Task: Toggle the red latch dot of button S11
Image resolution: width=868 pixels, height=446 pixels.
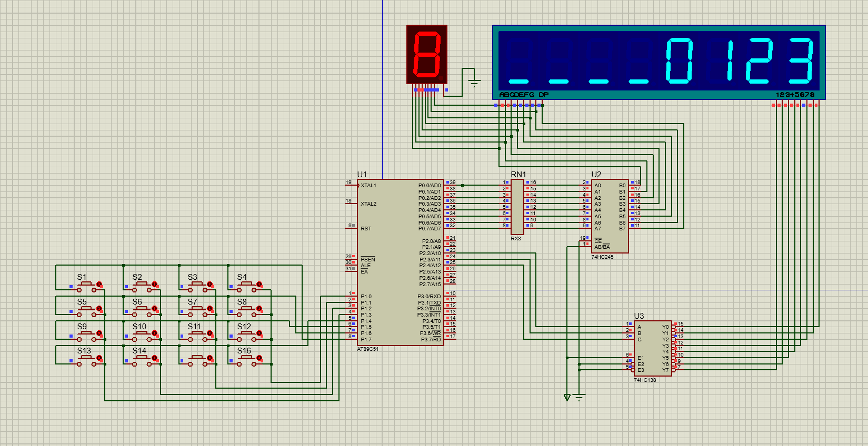Action: (x=209, y=333)
